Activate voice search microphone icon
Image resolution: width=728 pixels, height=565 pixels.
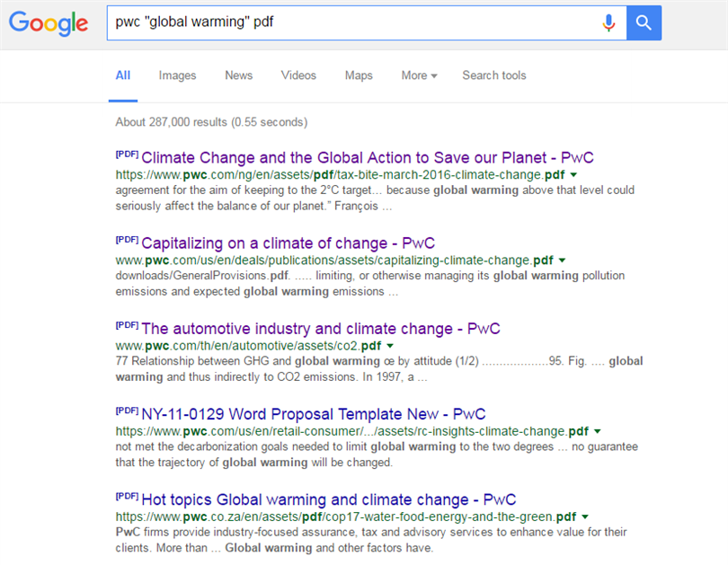608,22
